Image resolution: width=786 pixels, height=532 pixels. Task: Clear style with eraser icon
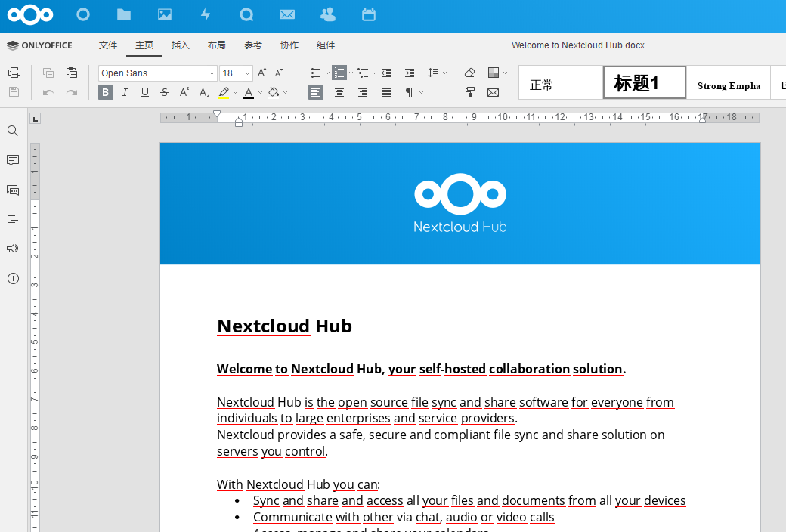click(x=469, y=73)
